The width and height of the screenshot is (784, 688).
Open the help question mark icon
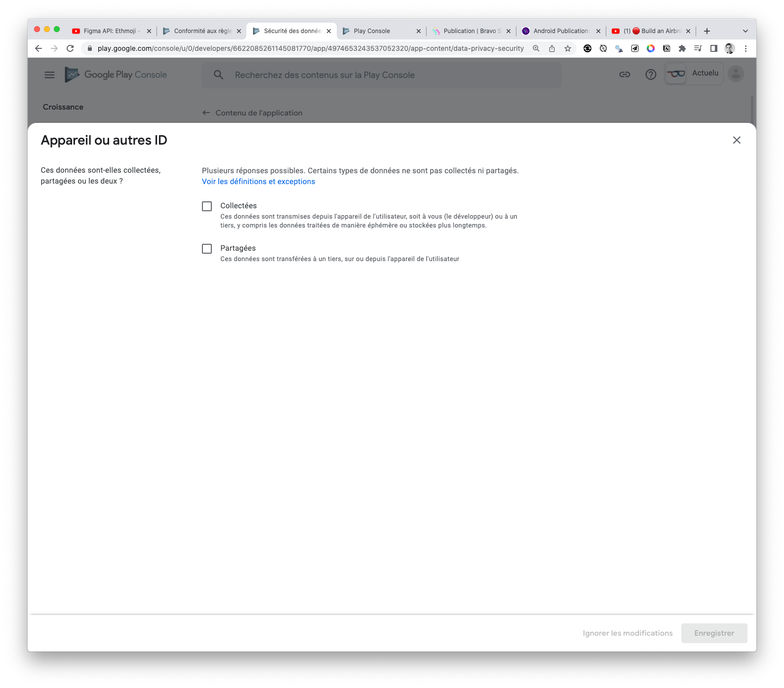(x=651, y=75)
